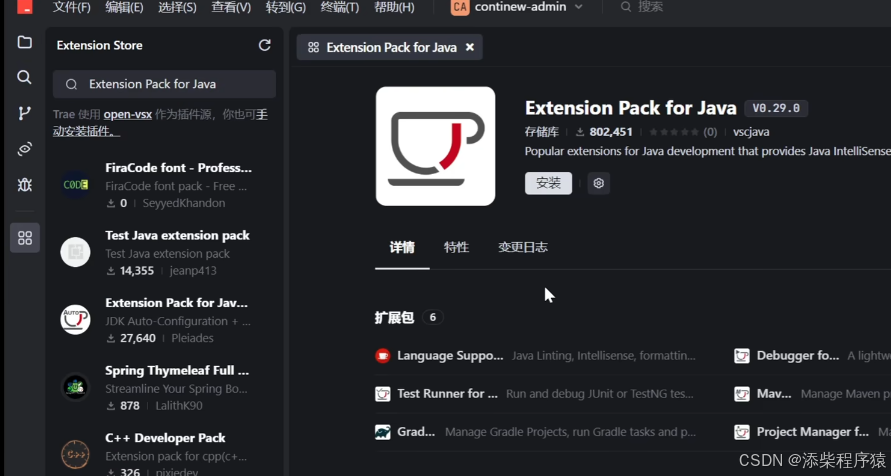Open the 文件(F) menu
Screen dimensions: 891x476
tap(72, 7)
